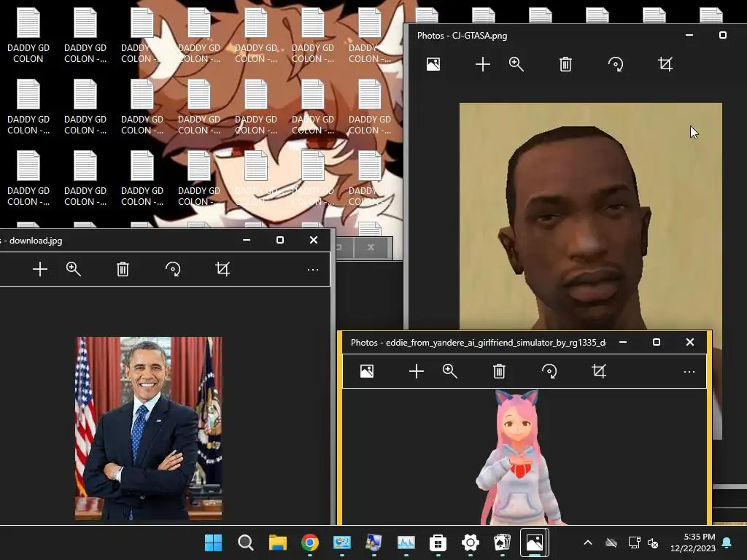Minimize the eddie_from_yandere Photos window
Image resolution: width=747 pixels, height=560 pixels.
623,342
